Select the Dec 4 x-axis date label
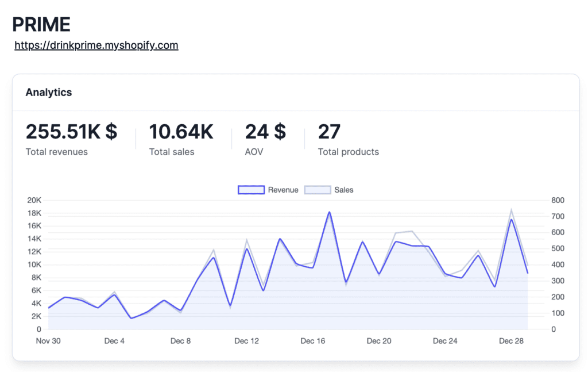Screen dimensions: 588x372 [114, 341]
